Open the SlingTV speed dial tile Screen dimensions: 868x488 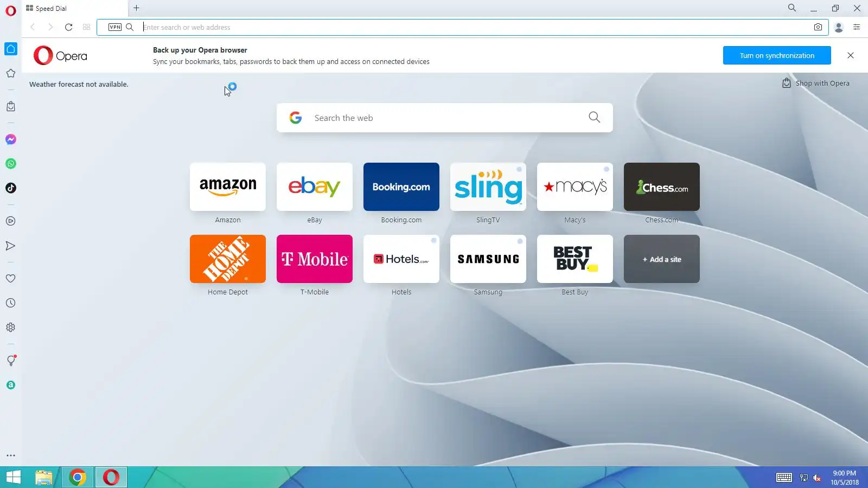click(x=488, y=187)
